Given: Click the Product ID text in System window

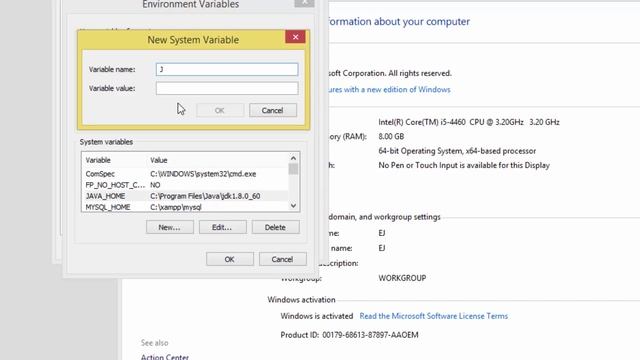Looking at the screenshot, I should point(349,335).
